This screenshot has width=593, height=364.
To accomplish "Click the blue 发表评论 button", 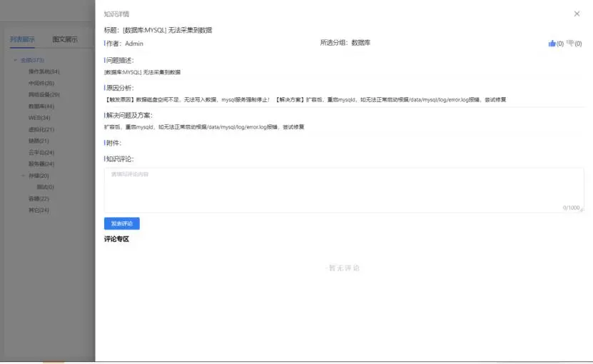I will click(122, 223).
